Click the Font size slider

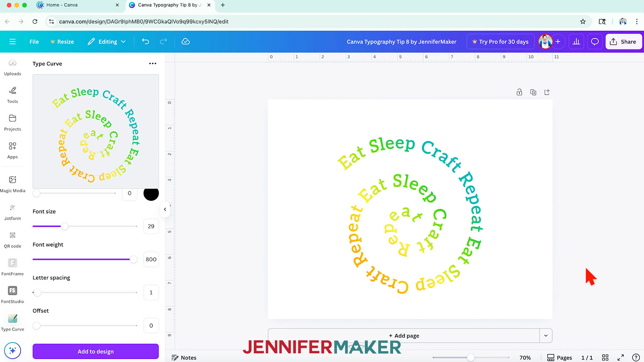click(x=85, y=226)
